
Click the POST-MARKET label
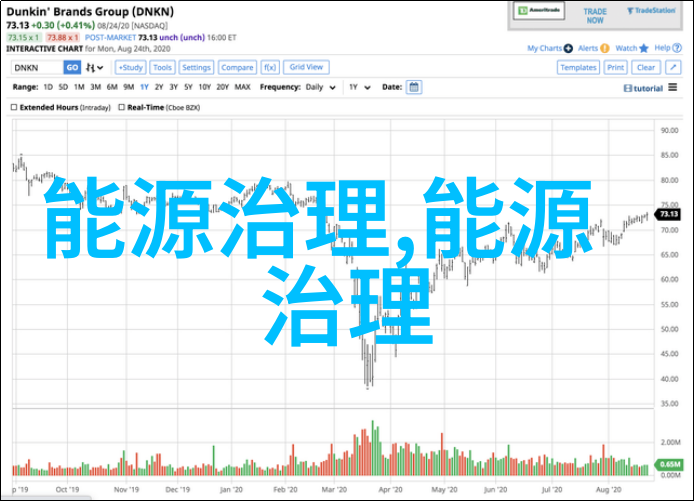110,38
